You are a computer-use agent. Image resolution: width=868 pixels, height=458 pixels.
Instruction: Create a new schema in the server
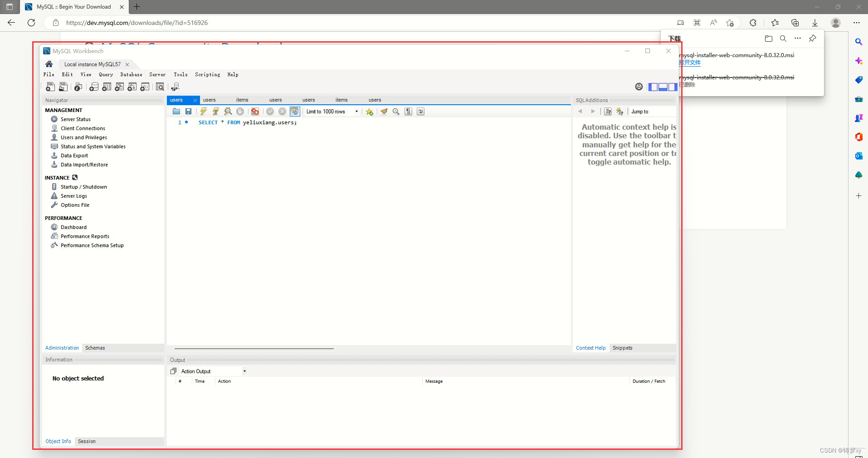click(94, 87)
